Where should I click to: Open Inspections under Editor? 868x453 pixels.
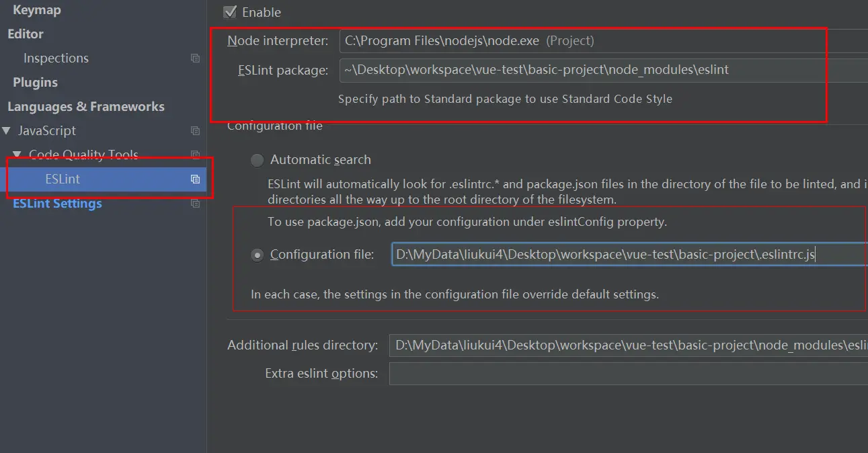[x=56, y=58]
